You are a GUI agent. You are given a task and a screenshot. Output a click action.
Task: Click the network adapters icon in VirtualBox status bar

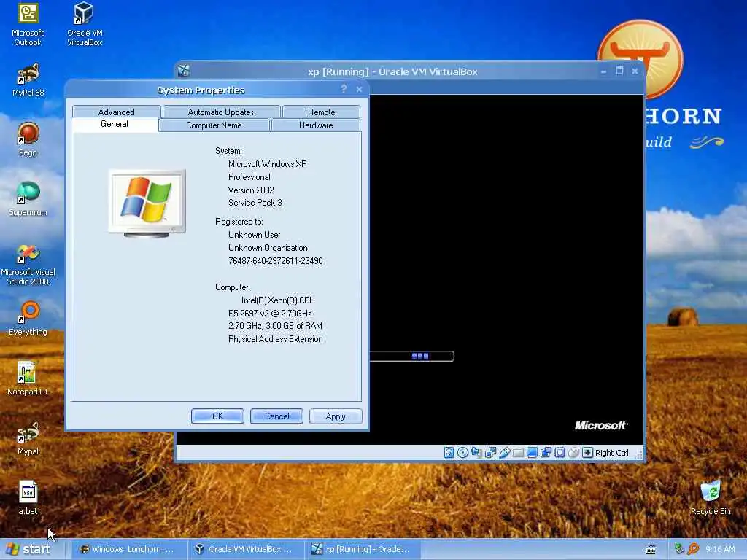490,452
